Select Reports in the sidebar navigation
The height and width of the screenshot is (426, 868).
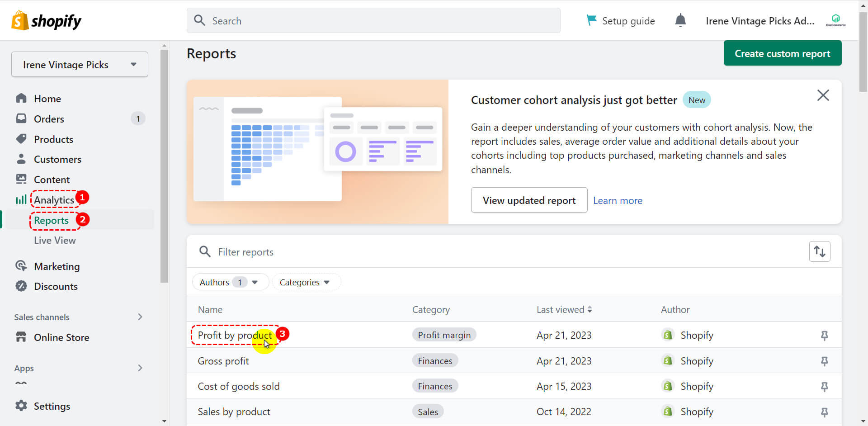(x=51, y=220)
